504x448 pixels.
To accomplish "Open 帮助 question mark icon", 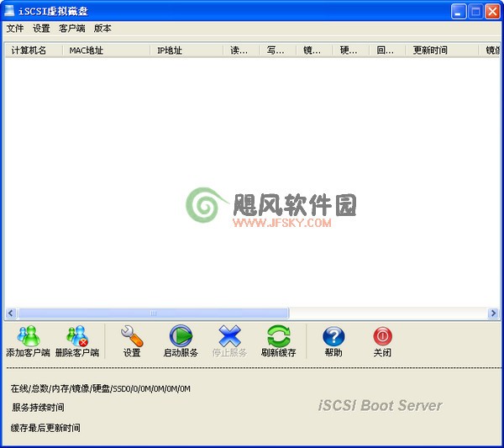I will click(x=333, y=336).
